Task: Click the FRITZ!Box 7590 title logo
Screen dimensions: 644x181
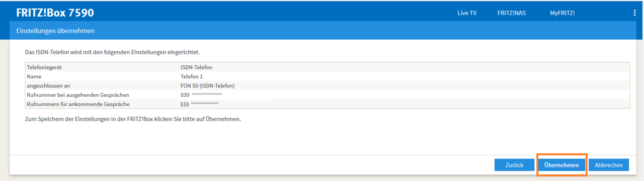Action: pos(55,13)
